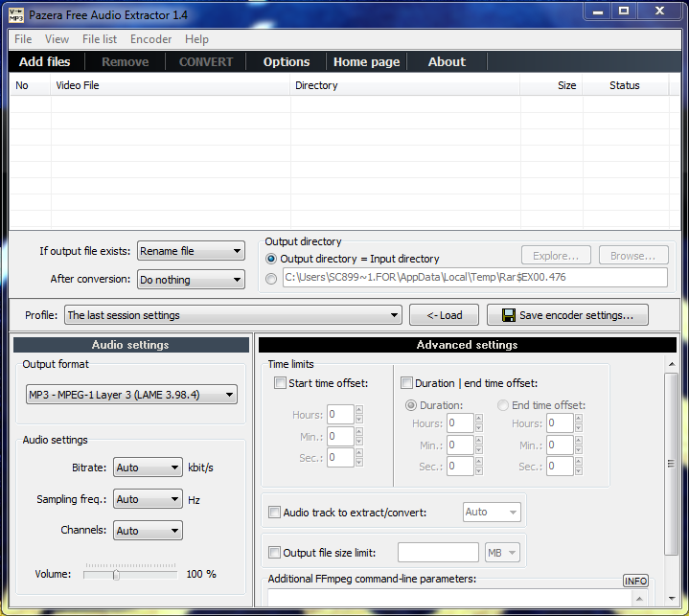The width and height of the screenshot is (689, 616).
Task: Click the Status column header
Action: [626, 85]
